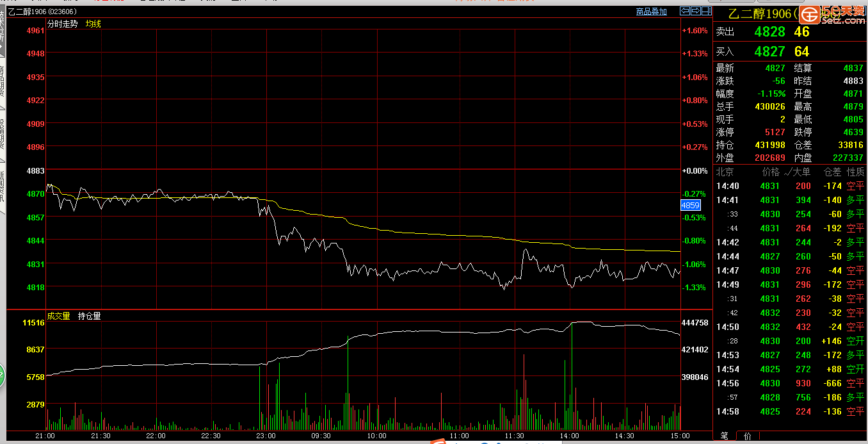This screenshot has width=868, height=444.
Task: Click the 内盘 value 227337
Action: (x=848, y=158)
